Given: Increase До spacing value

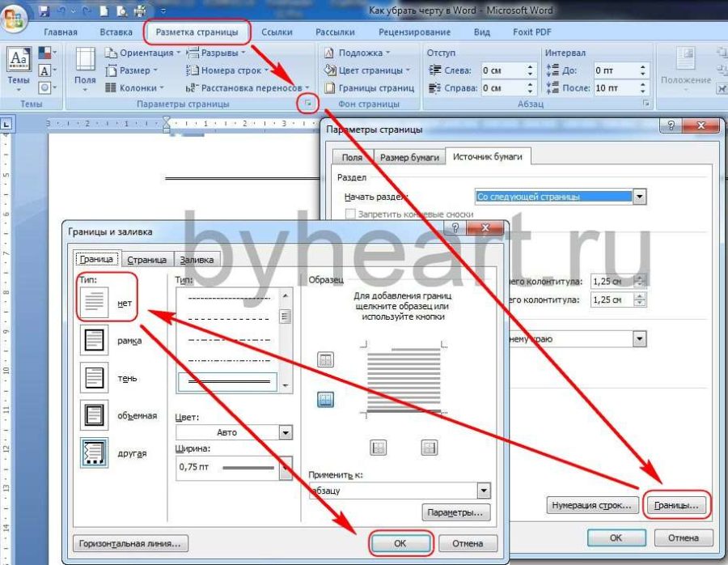Looking at the screenshot, I should 642,67.
